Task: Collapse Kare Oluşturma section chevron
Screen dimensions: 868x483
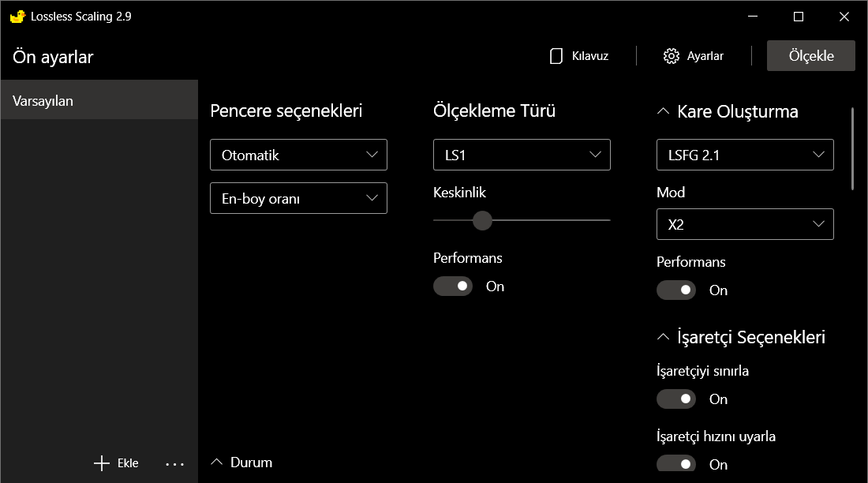Action: [663, 111]
